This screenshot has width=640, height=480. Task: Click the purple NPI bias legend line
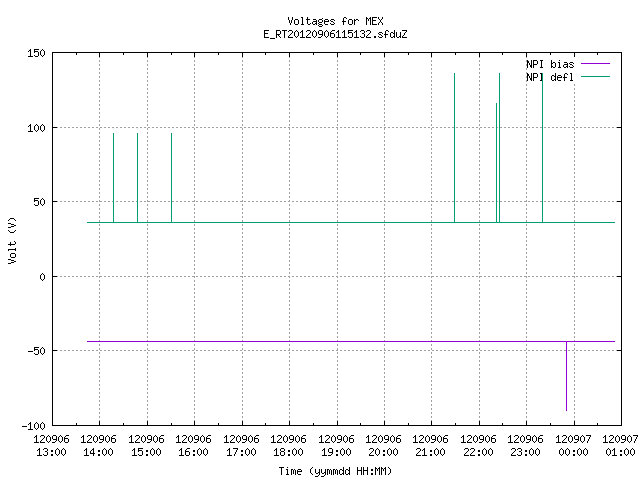(x=595, y=64)
